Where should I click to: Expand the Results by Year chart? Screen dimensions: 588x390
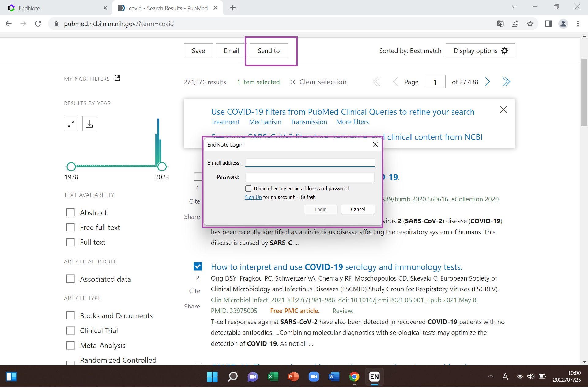71,123
